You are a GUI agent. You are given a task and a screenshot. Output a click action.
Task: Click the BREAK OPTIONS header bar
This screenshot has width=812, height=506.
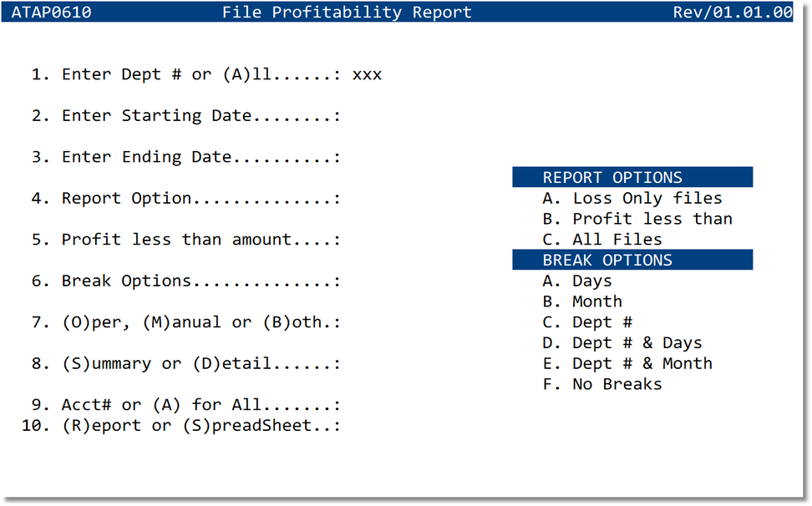click(632, 260)
